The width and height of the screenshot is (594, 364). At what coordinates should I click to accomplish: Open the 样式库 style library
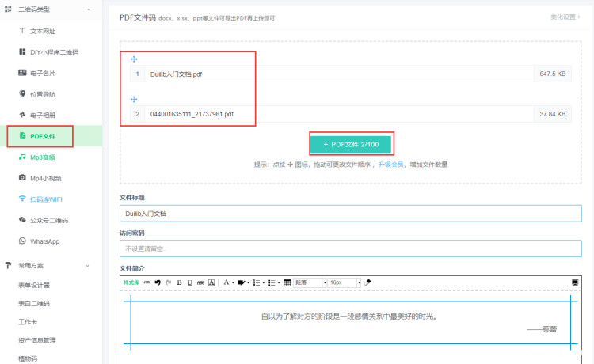[x=131, y=282]
